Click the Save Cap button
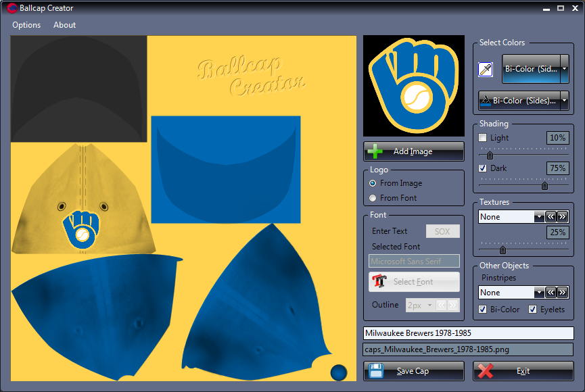 pyautogui.click(x=413, y=371)
